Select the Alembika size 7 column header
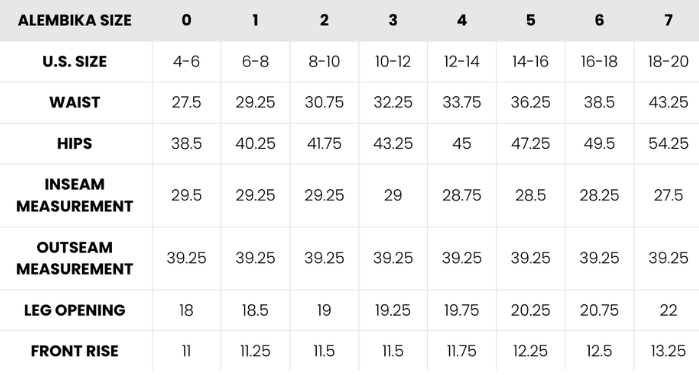699x375 pixels. (668, 20)
